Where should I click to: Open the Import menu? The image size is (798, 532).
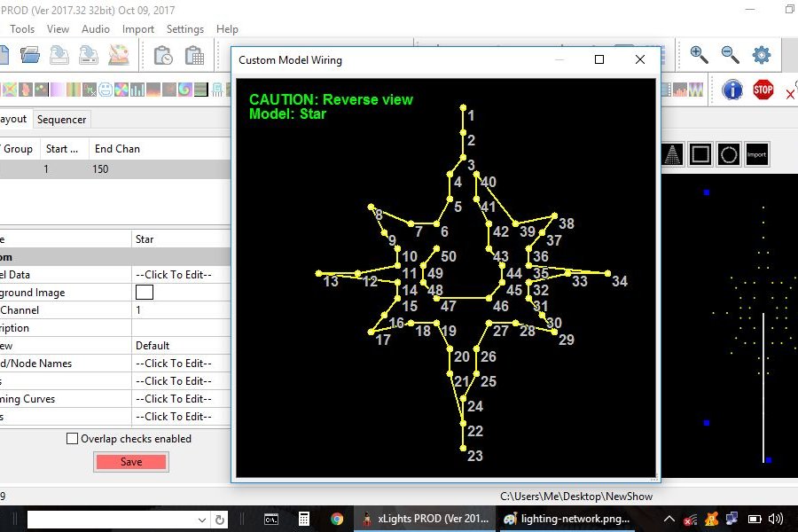click(x=138, y=29)
